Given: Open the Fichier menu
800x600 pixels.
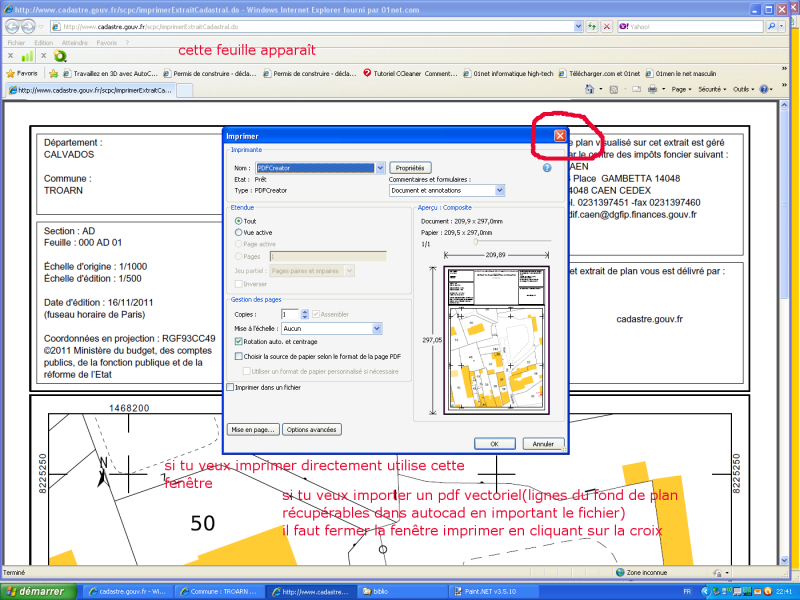Looking at the screenshot, I should tap(16, 43).
